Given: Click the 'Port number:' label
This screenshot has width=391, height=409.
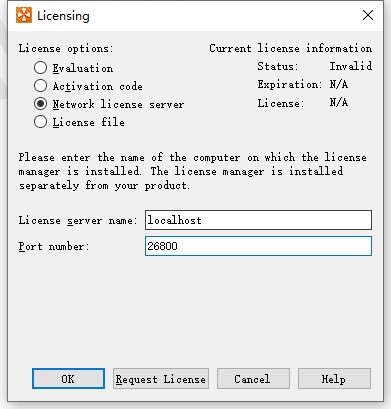Looking at the screenshot, I should (54, 246).
